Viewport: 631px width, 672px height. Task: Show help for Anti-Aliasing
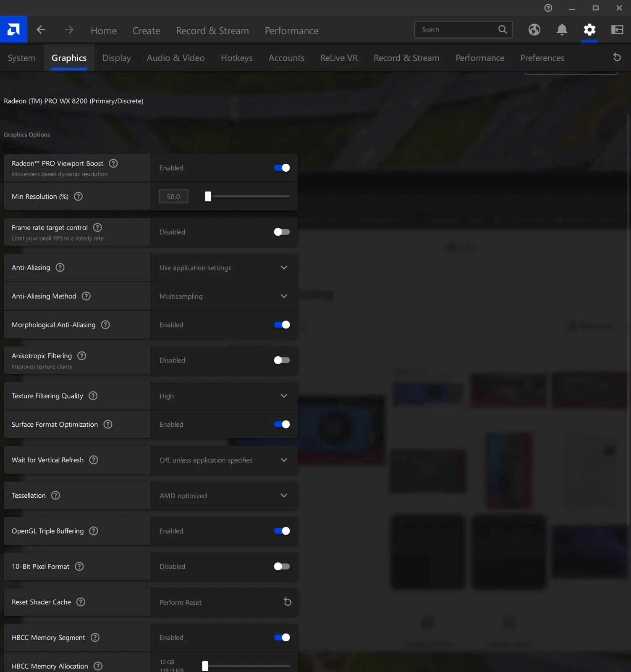pyautogui.click(x=60, y=267)
